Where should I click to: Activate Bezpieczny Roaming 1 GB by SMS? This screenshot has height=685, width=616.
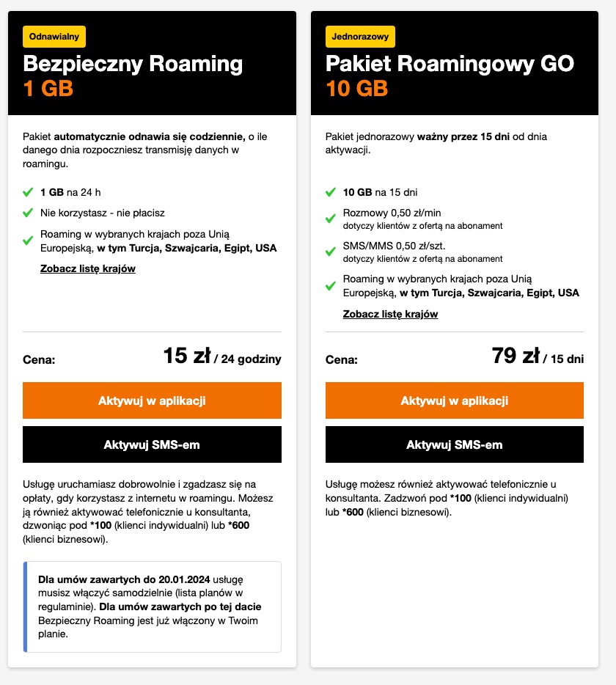click(x=152, y=444)
